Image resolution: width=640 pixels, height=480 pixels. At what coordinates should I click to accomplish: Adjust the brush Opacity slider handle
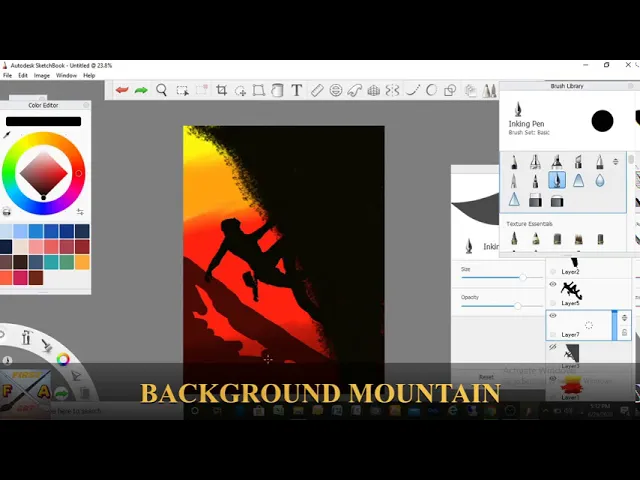pos(518,306)
